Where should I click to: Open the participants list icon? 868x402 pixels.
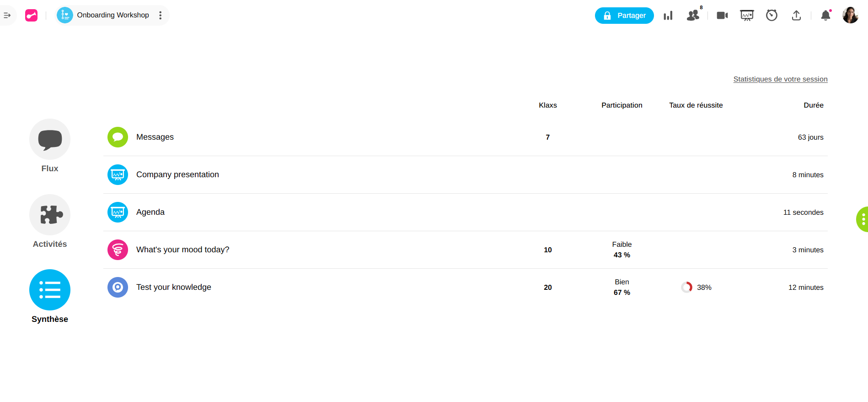[x=693, y=16]
